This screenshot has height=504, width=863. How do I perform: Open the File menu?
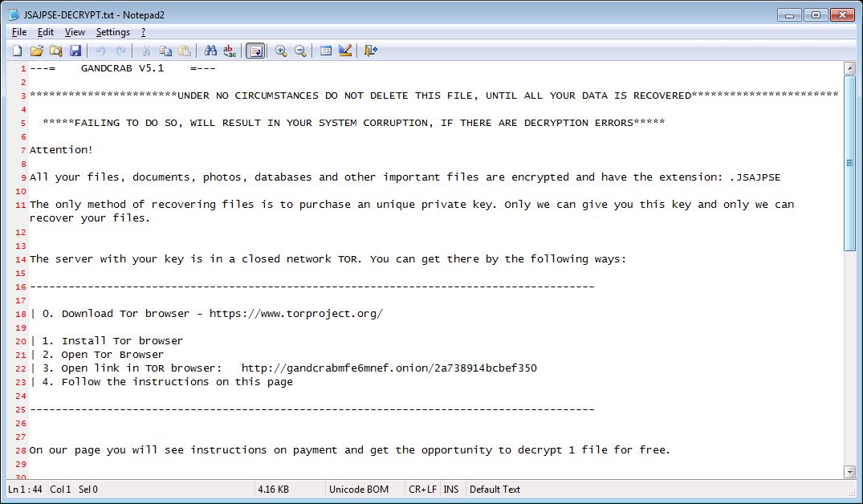click(x=19, y=32)
